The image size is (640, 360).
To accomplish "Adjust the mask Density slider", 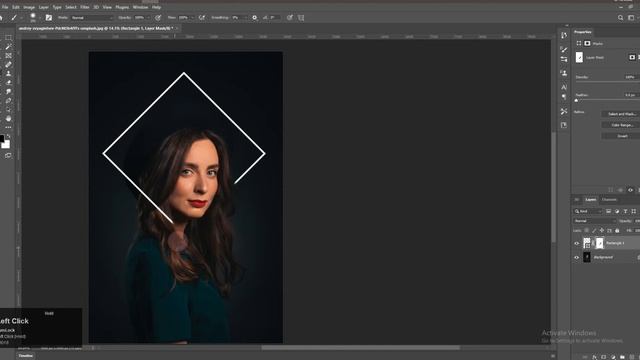I will [x=607, y=82].
